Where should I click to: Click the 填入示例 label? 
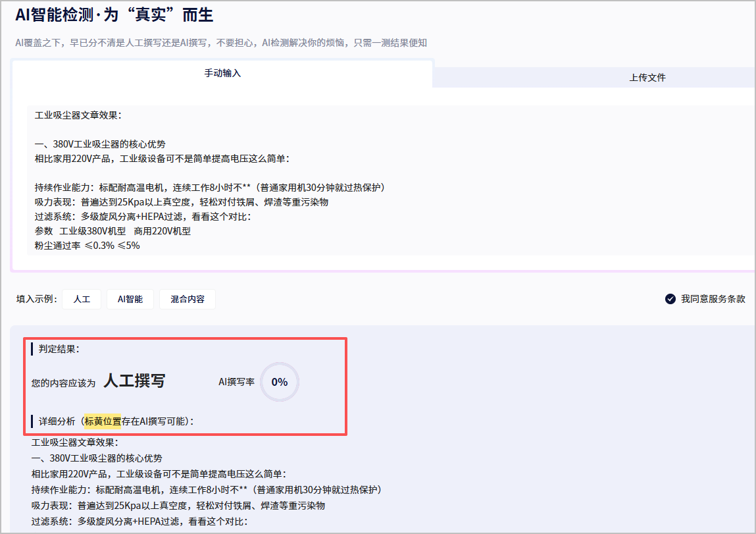(37, 299)
